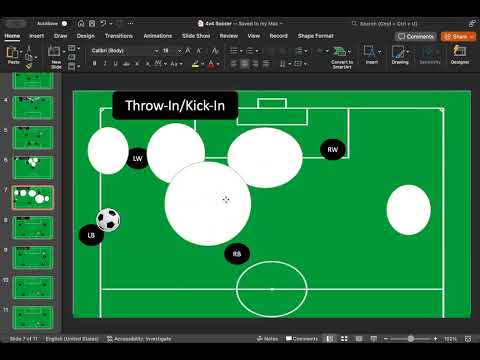
Task: Open the font color dropdown arrow
Action: 218,64
